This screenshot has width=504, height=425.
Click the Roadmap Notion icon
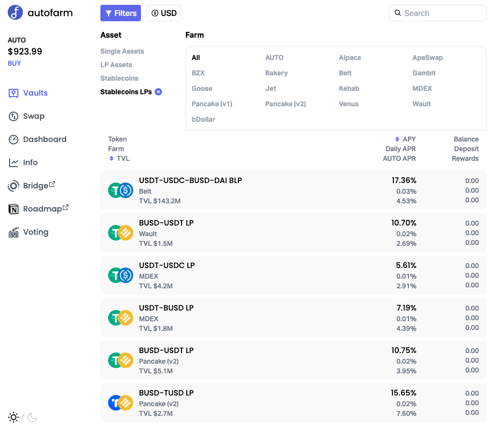(14, 209)
